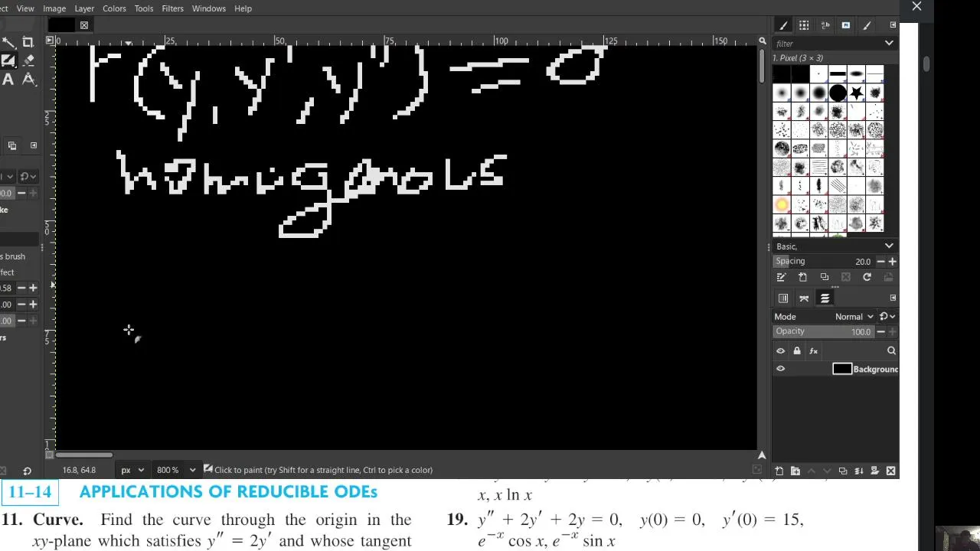This screenshot has height=551, width=980.
Task: Create a new brush
Action: tap(802, 277)
